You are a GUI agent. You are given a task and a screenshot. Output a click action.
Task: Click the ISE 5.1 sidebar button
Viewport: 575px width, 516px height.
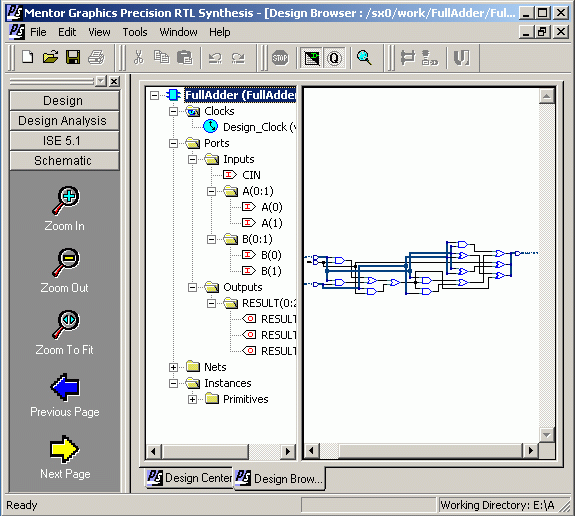tap(64, 140)
